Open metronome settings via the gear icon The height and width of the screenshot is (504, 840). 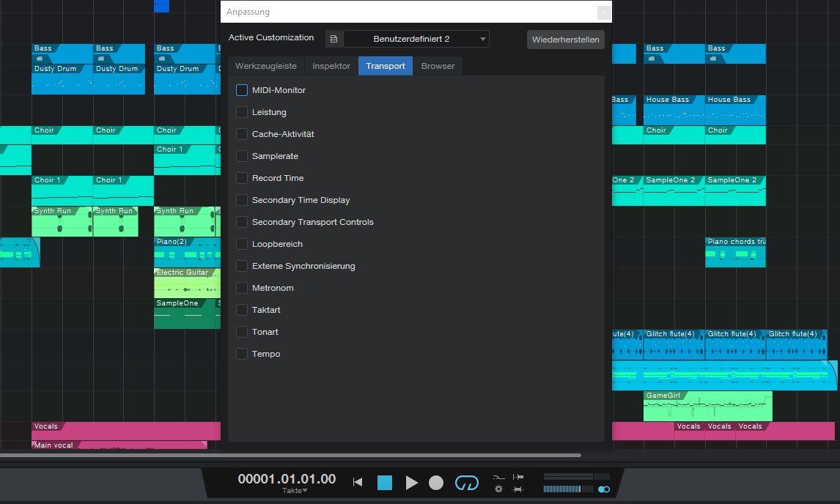click(498, 489)
